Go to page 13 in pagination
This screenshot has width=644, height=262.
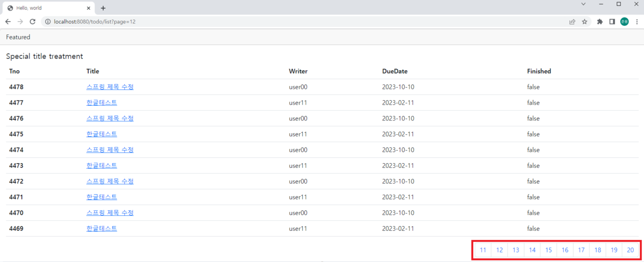tap(516, 250)
